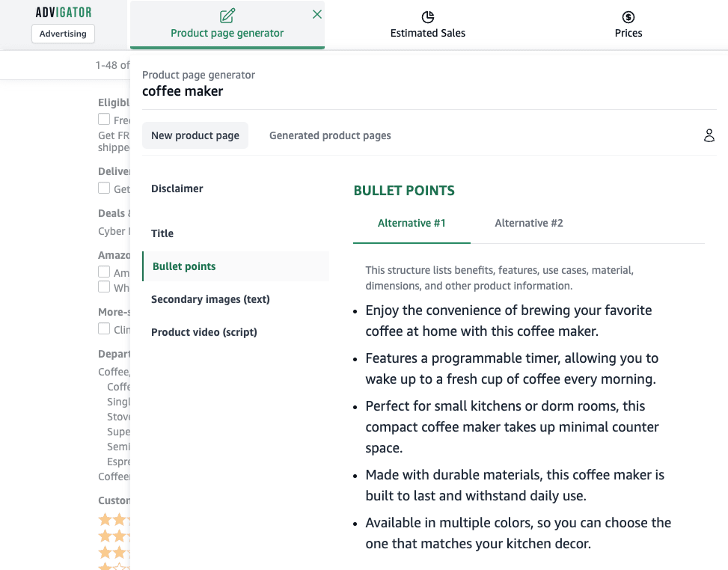This screenshot has height=570, width=728.
Task: Open Product video (script) section
Action: [x=204, y=332]
